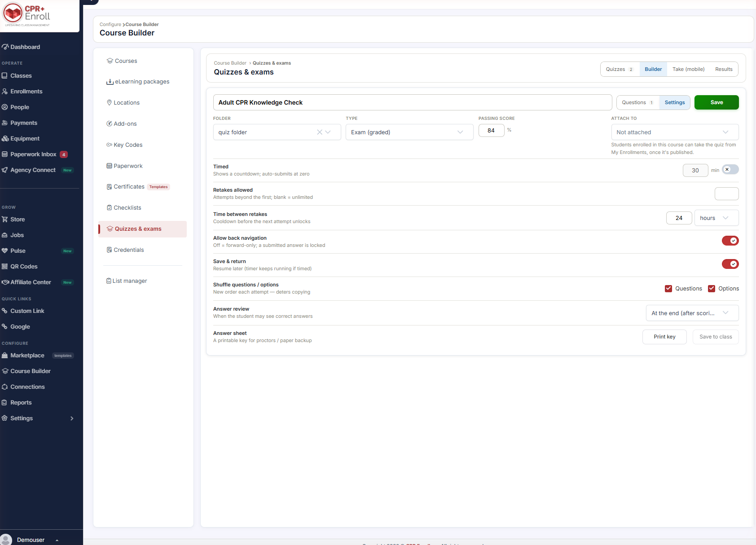Open the Answer review dropdown
756x545 pixels.
692,313
